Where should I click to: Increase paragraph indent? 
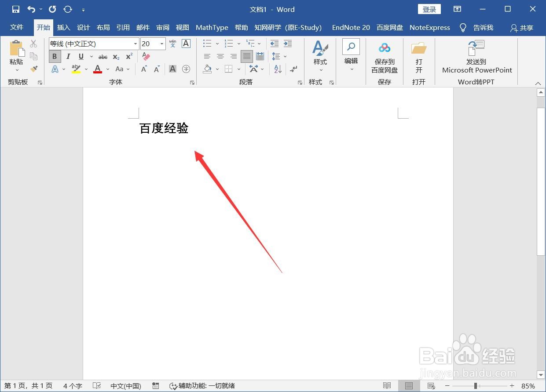click(x=288, y=44)
